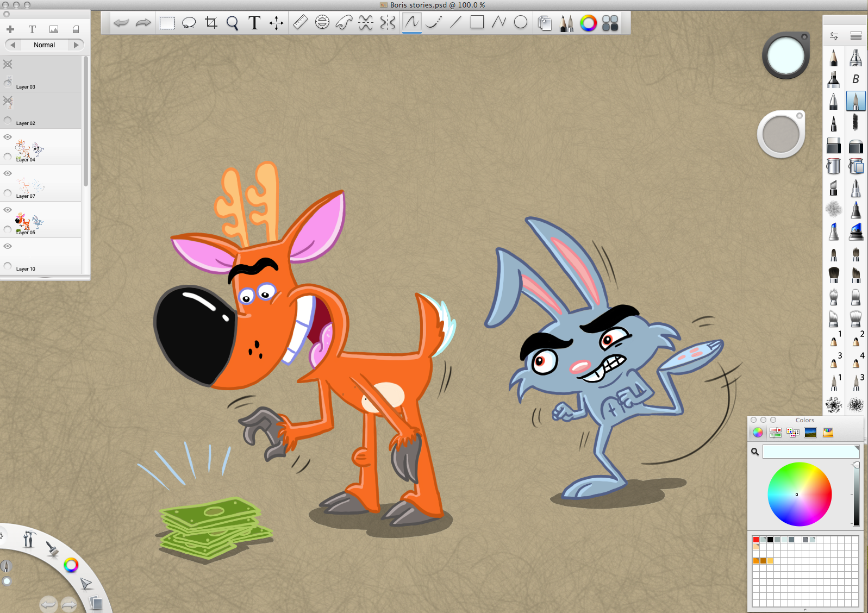Click the brightness slider in the Colors panel

[x=856, y=495]
